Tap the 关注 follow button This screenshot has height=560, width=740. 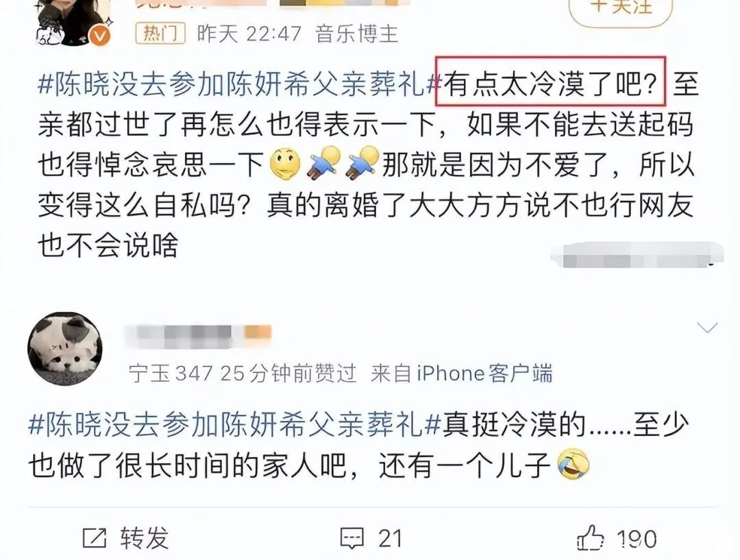click(x=621, y=10)
